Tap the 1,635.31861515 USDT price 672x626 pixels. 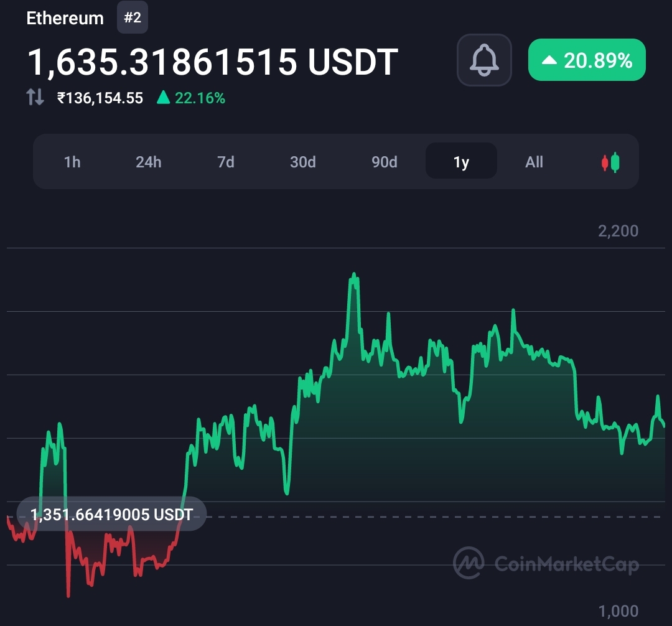(x=213, y=63)
